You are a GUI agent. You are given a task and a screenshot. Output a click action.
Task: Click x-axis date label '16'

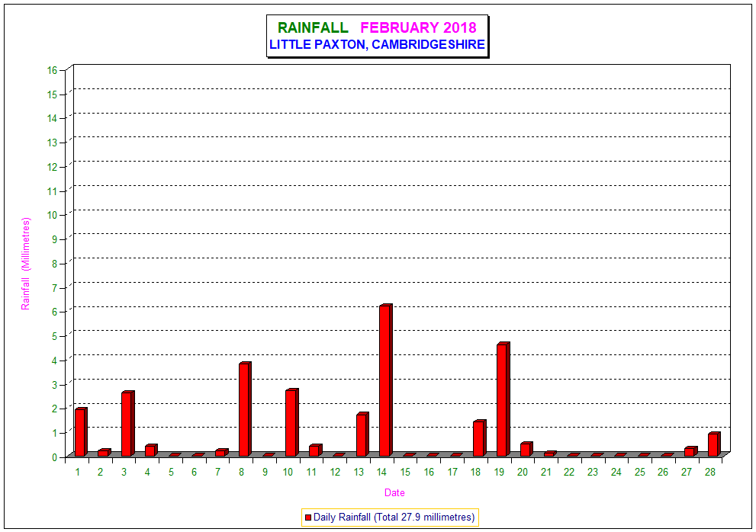(429, 473)
